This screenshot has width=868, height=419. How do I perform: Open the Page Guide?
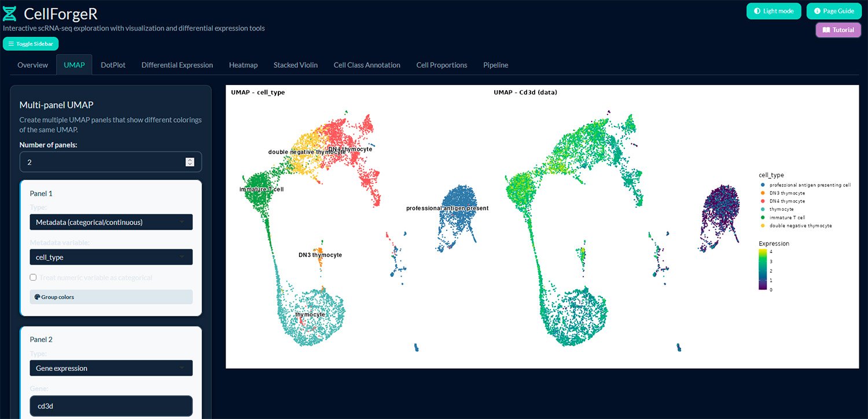tap(834, 11)
